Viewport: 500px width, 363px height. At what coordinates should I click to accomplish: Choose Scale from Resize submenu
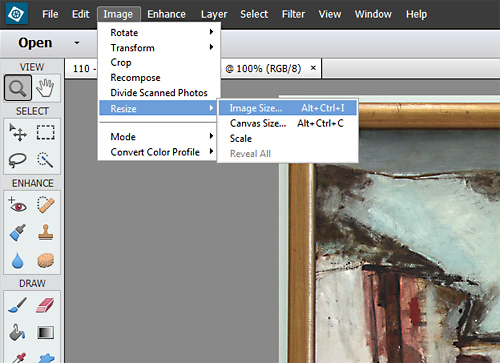[x=288, y=139]
